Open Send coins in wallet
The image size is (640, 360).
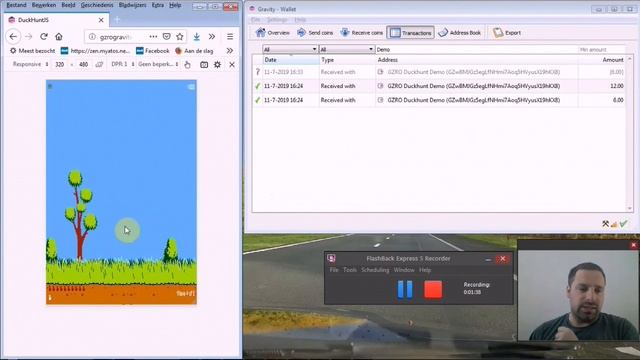pos(315,33)
